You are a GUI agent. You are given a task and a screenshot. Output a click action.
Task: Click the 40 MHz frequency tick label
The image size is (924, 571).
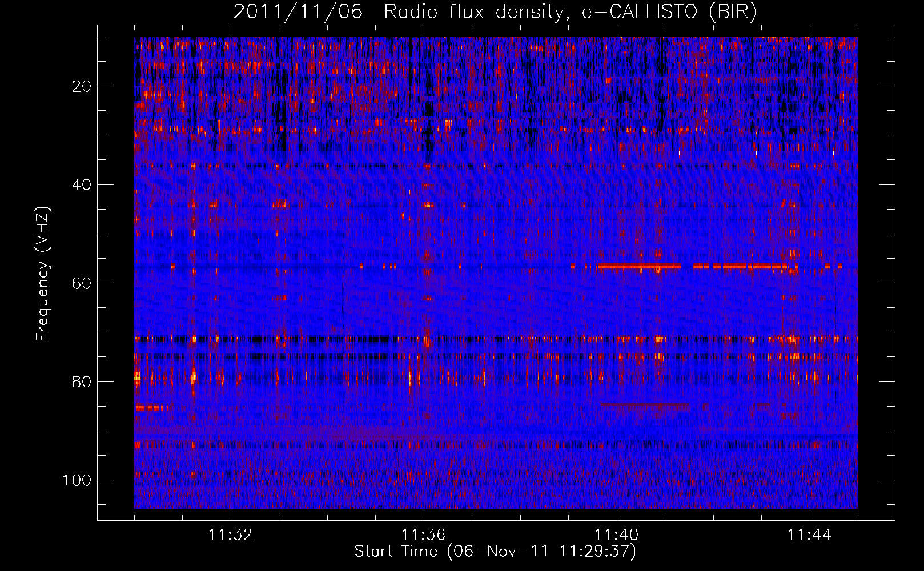point(82,184)
